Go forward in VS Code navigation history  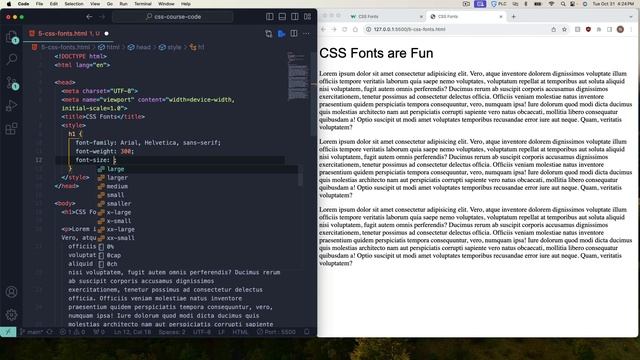[102, 17]
